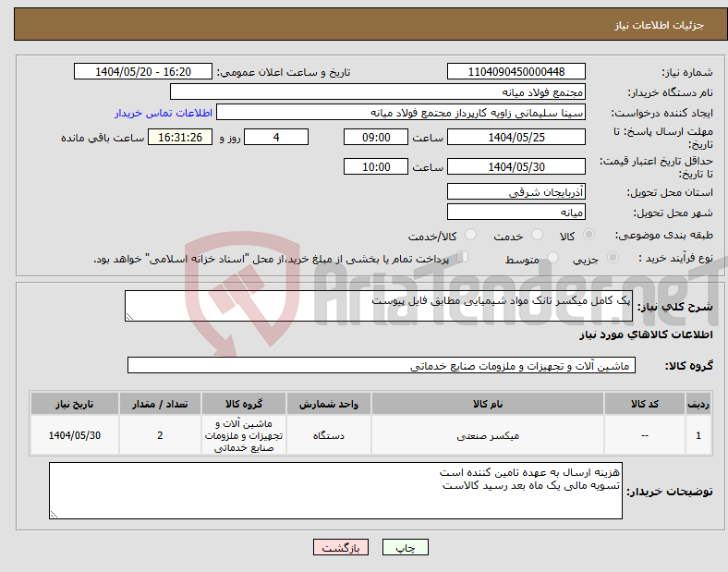Click the row number 1 cell

(x=698, y=435)
